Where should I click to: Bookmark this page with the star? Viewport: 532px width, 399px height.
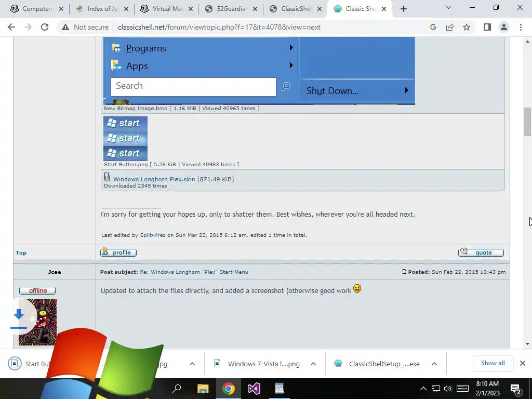(x=467, y=27)
